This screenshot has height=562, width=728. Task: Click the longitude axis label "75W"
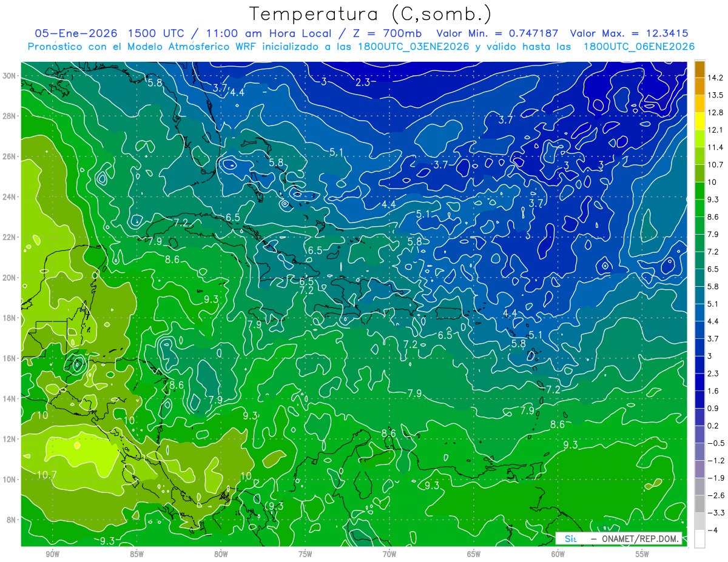305,554
